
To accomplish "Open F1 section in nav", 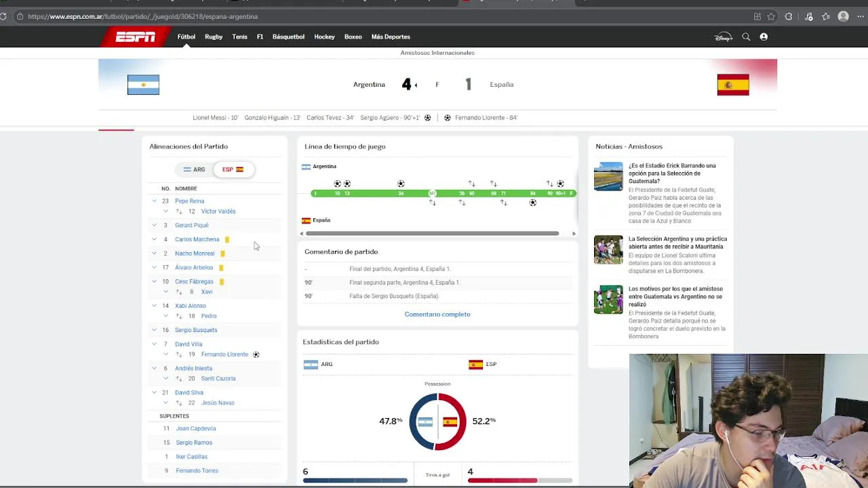I will click(260, 37).
